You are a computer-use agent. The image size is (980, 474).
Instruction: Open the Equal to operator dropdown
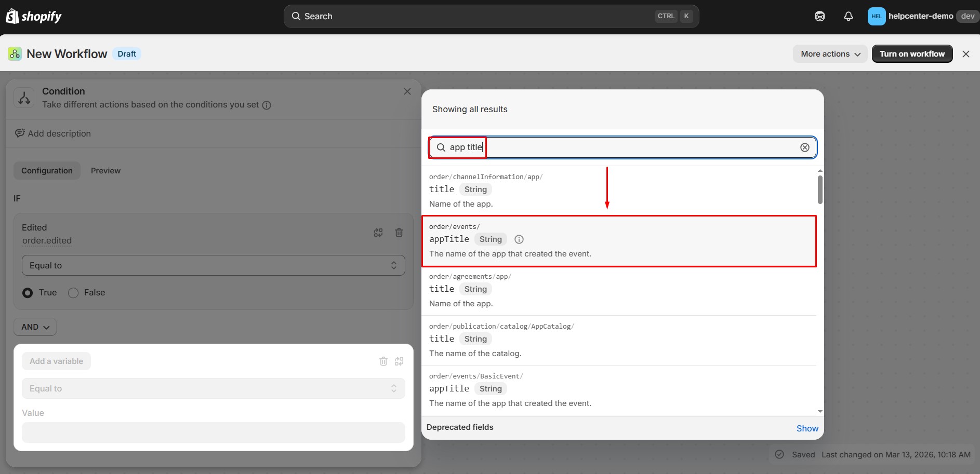tap(213, 265)
